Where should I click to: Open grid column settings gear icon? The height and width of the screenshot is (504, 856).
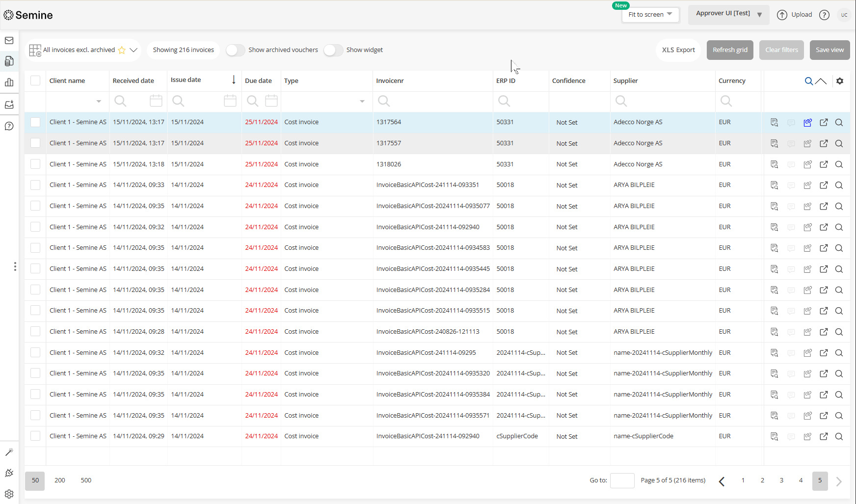(x=840, y=81)
